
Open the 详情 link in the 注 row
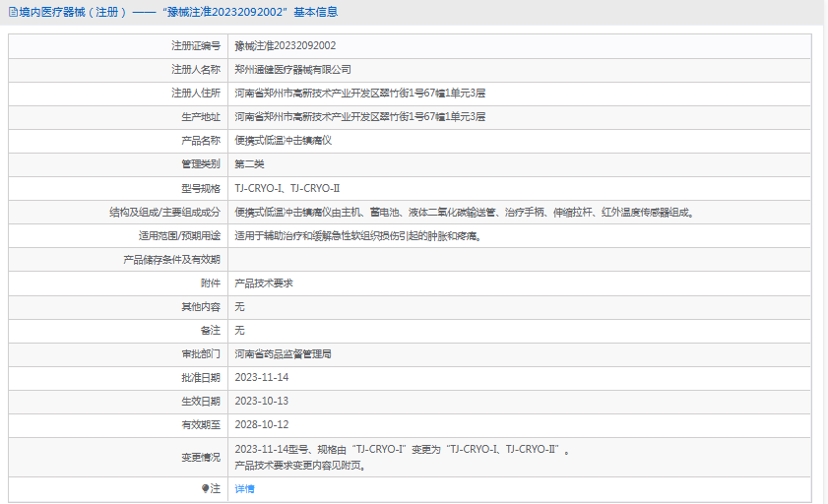coord(244,489)
